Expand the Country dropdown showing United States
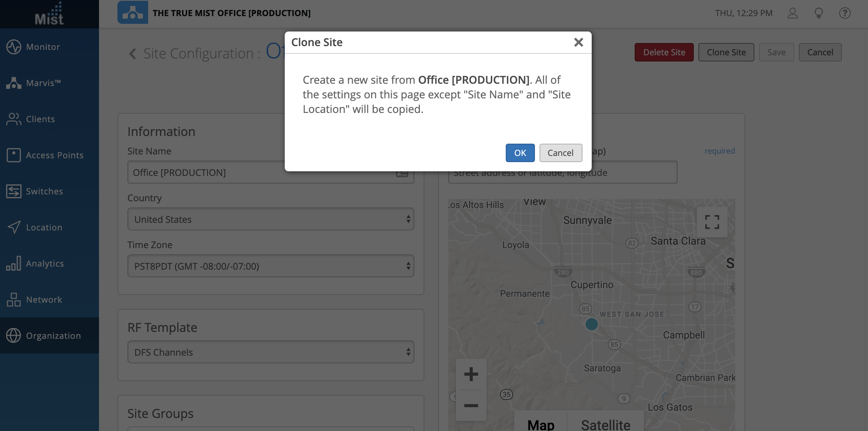Image resolution: width=868 pixels, height=431 pixels. click(x=271, y=219)
